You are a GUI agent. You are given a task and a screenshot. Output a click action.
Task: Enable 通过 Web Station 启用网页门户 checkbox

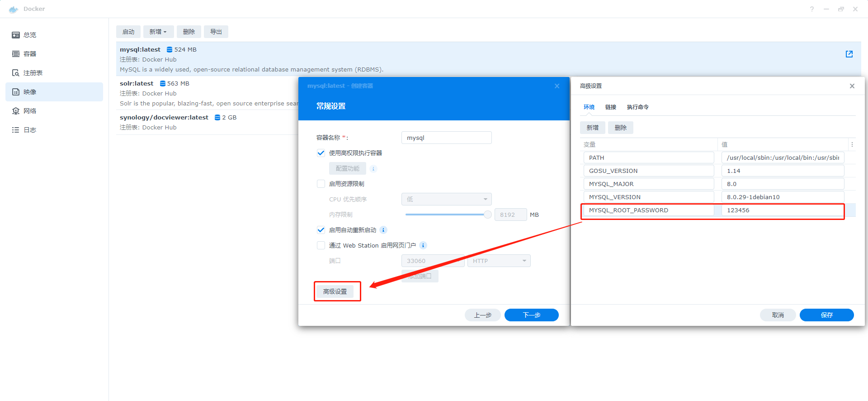[321, 245]
